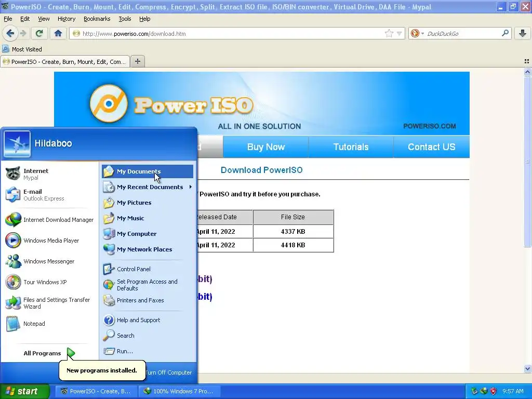Click the Hildaboo user account picture
The image size is (532, 399).
[17, 144]
